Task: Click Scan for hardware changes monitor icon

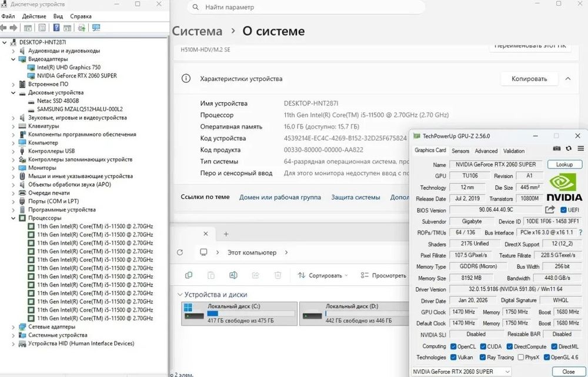Action: 96,28
